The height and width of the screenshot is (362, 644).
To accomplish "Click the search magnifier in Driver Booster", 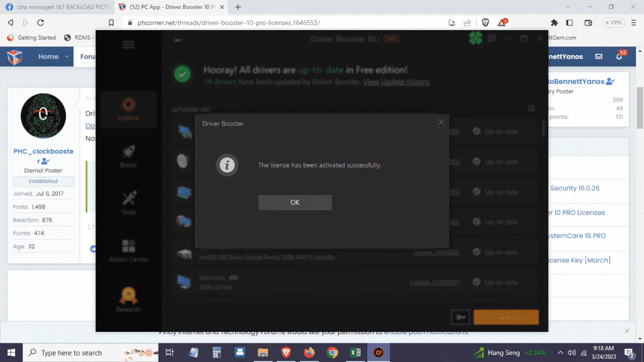I will [x=531, y=108].
